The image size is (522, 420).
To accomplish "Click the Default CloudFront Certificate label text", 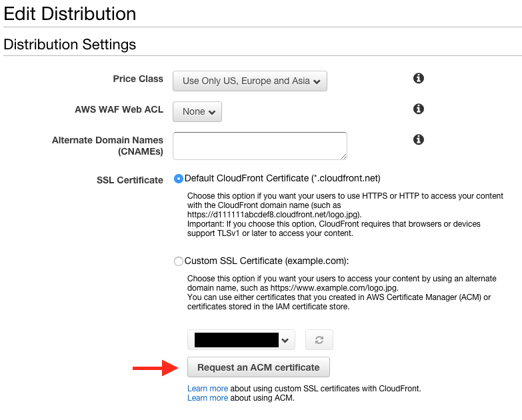I will [x=282, y=179].
